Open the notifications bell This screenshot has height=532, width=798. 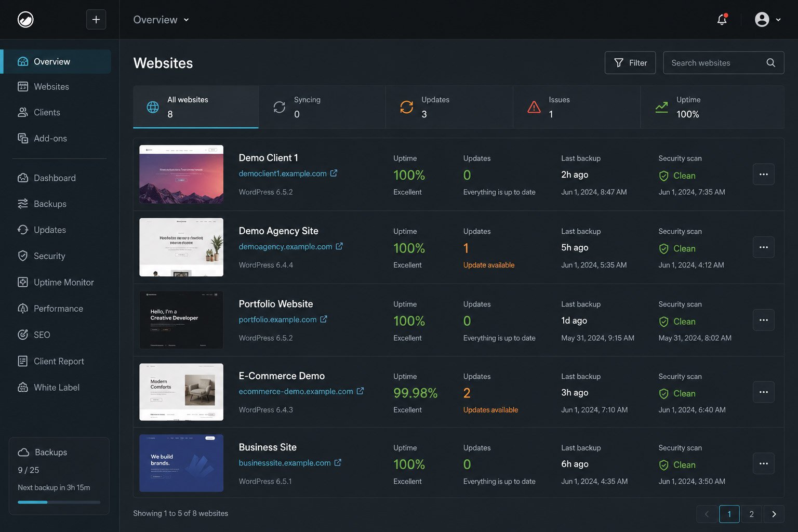722,20
